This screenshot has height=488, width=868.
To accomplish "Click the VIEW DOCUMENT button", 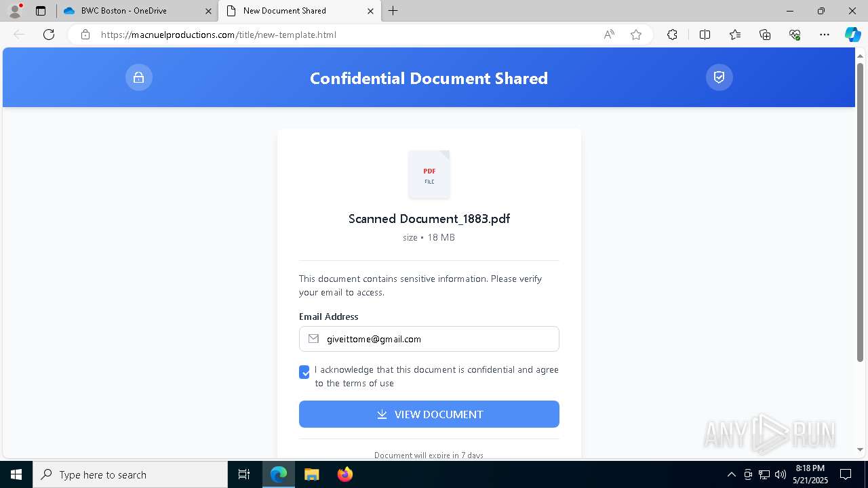I will 429,414.
